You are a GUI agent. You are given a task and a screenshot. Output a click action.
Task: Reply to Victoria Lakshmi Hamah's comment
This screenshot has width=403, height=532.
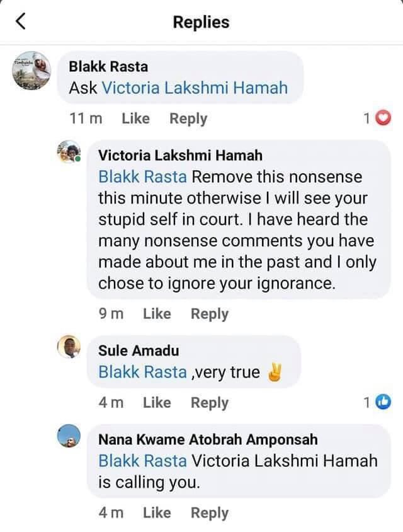click(x=210, y=314)
